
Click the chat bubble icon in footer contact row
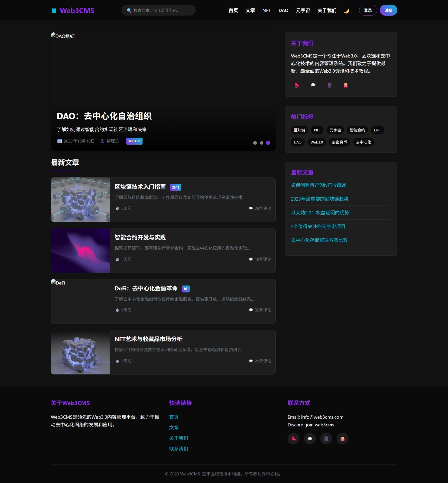[310, 439]
